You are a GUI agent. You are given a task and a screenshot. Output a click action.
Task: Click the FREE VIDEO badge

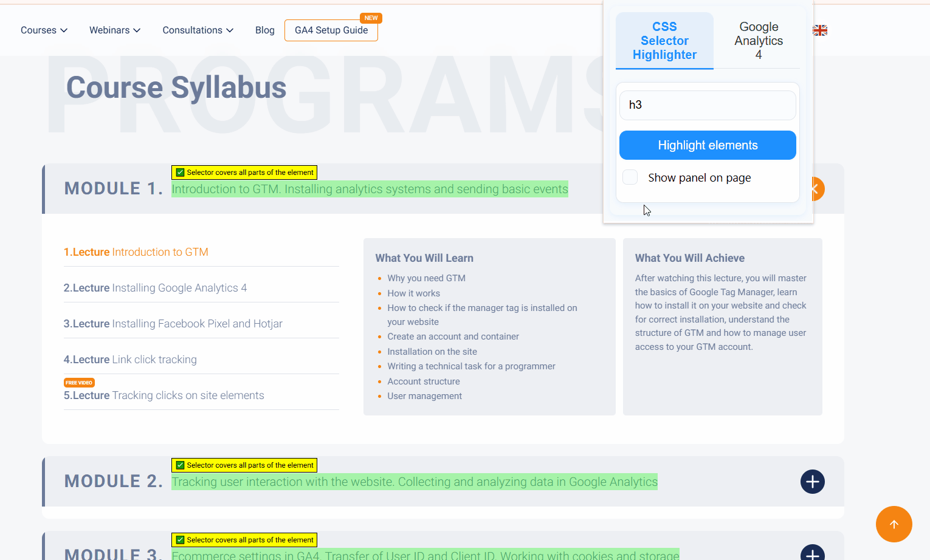(x=79, y=383)
